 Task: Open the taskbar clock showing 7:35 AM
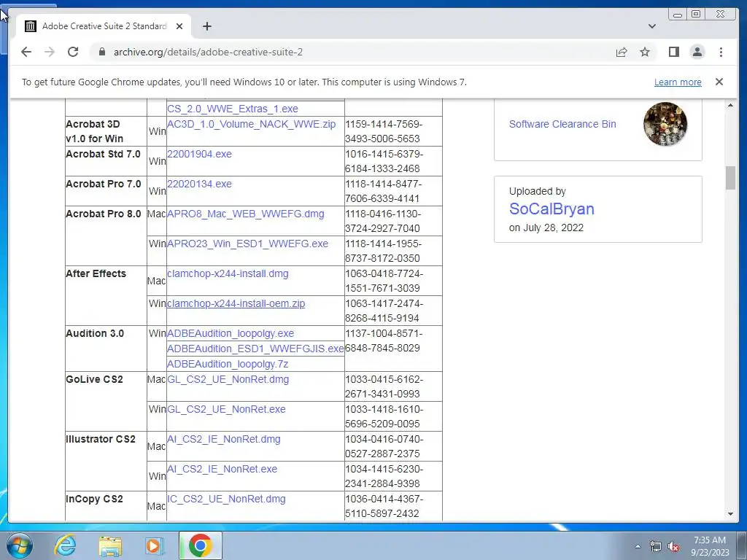[710, 546]
